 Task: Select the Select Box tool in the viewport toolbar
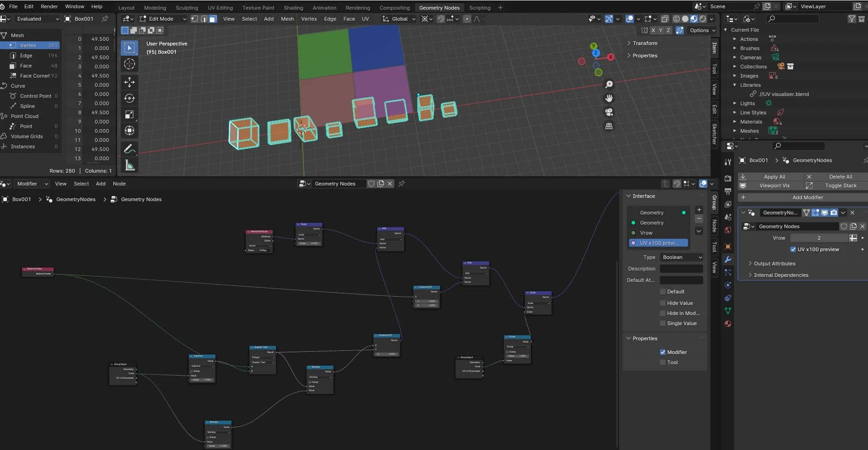coord(130,48)
